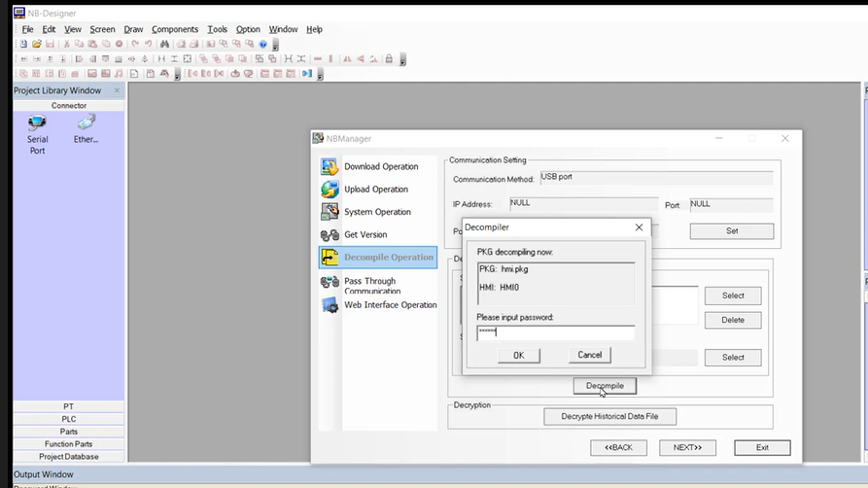Click the password input field
Viewport: 868px width, 488px height.
(x=555, y=332)
